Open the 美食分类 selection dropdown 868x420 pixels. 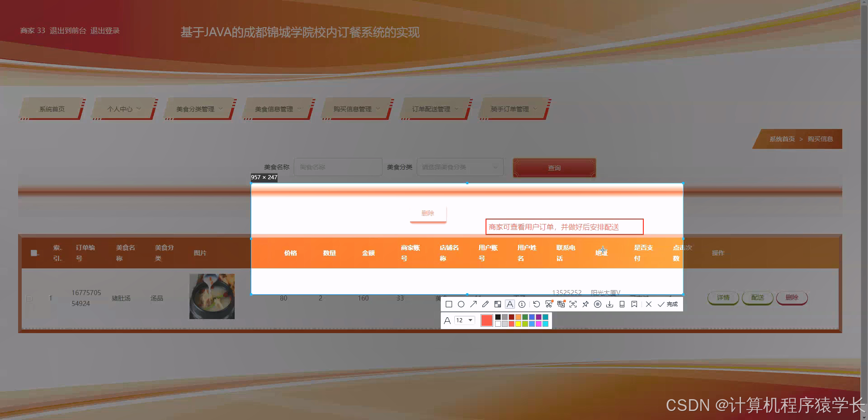459,167
